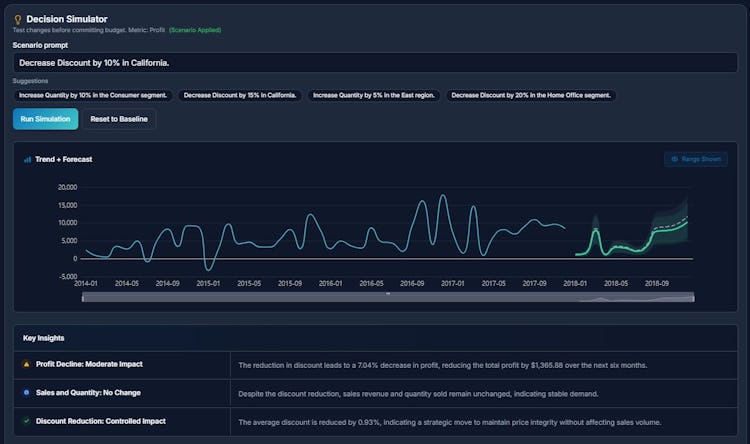This screenshot has width=750, height=444.
Task: Choose the Decrease Discount by 15% suggestion
Action: point(240,95)
